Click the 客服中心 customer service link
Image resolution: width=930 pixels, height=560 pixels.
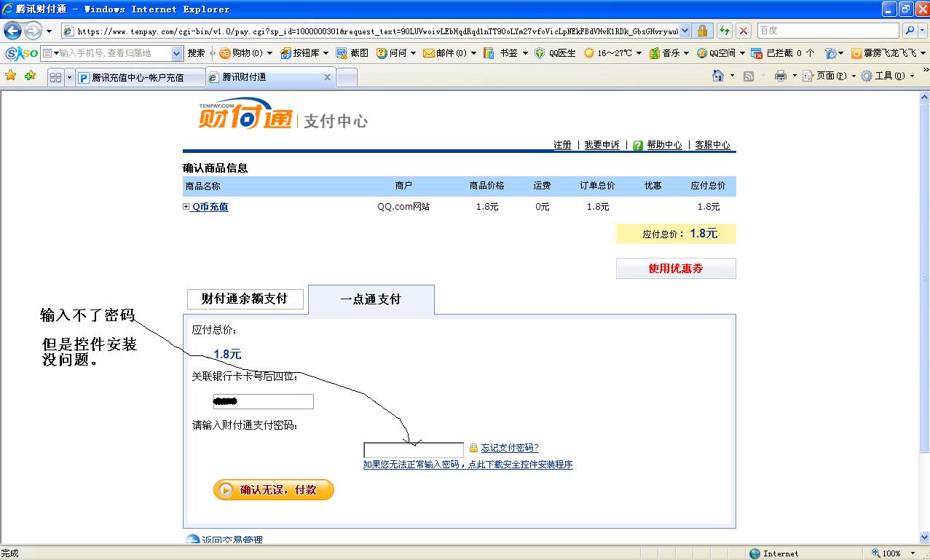tap(712, 145)
